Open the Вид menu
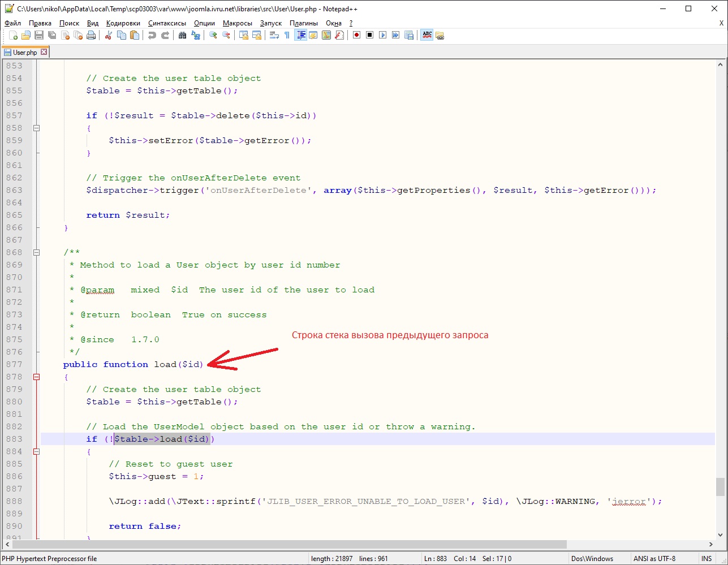Screen dimensions: 728x565 tap(93, 23)
